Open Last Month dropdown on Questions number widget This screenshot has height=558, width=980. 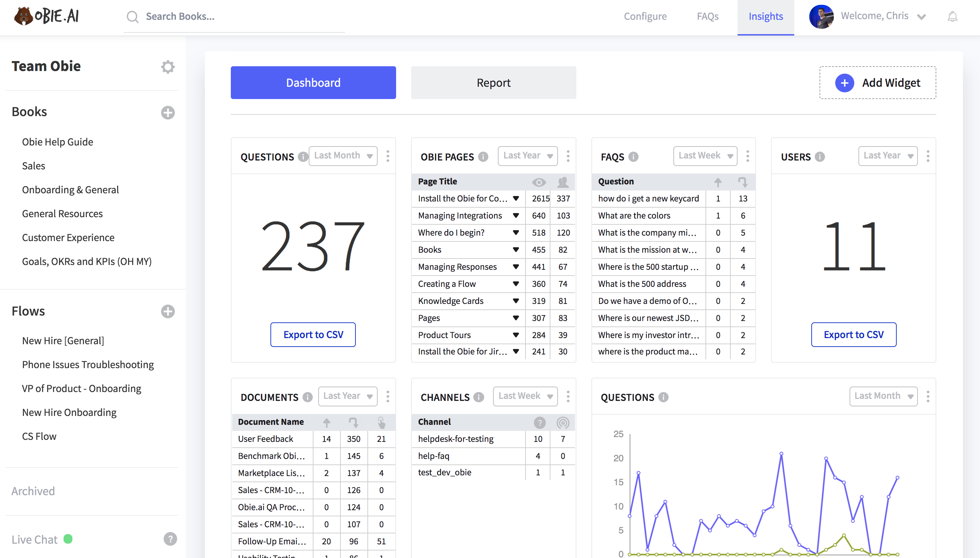click(343, 156)
